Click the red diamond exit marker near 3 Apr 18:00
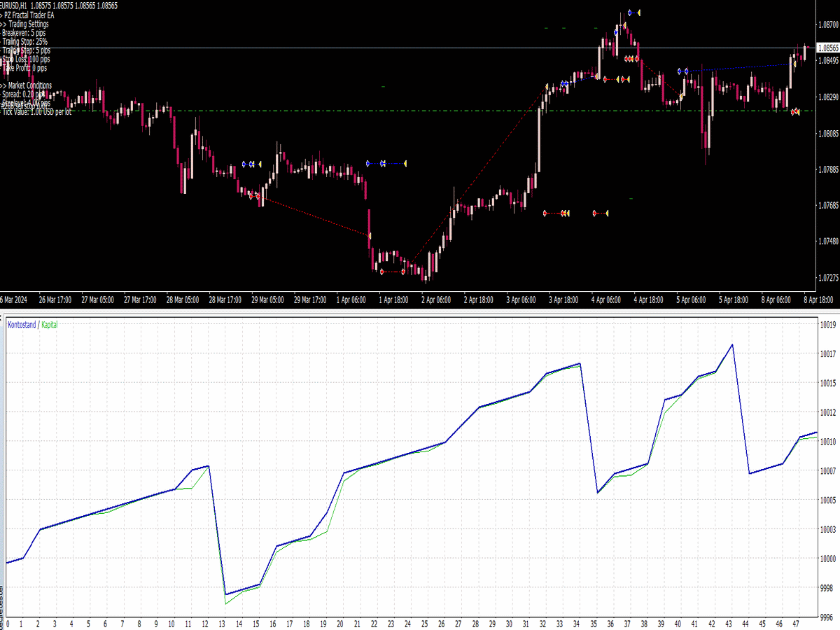Image resolution: width=840 pixels, height=630 pixels. pyautogui.click(x=545, y=213)
